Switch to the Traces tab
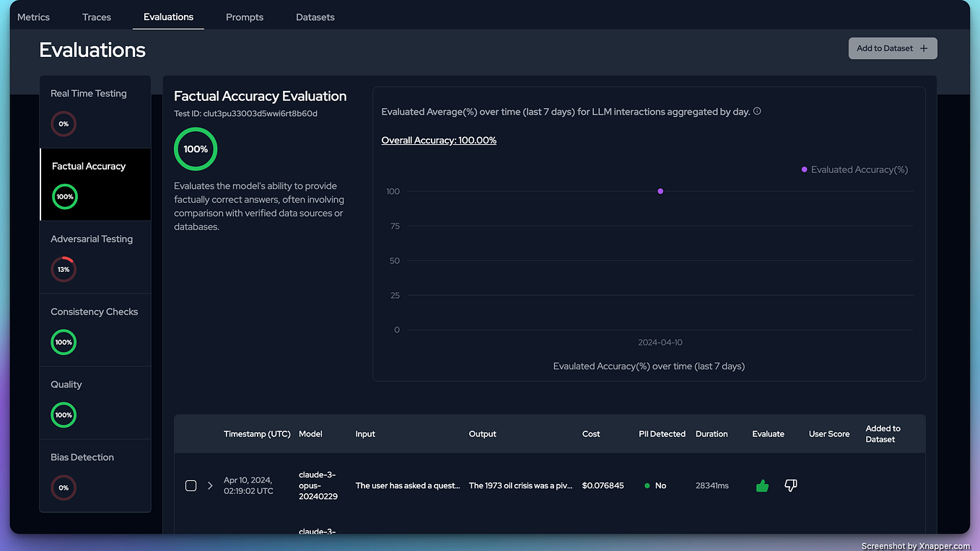Viewport: 980px width, 551px height. 96,17
